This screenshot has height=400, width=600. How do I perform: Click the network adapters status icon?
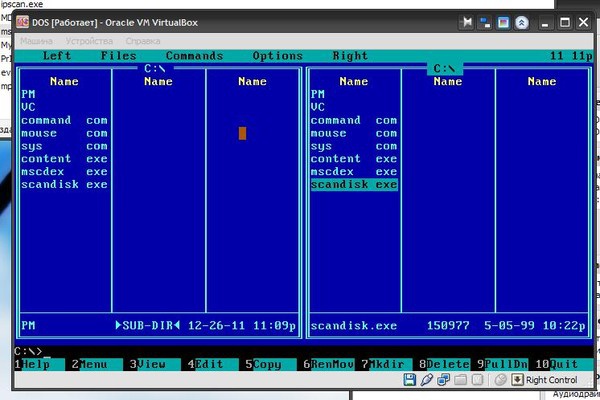(443, 380)
